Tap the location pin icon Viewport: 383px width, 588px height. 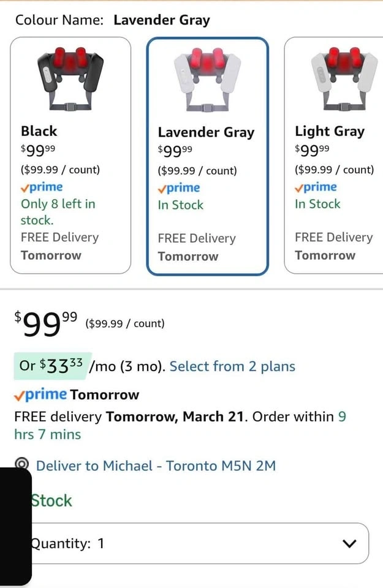pos(23,465)
